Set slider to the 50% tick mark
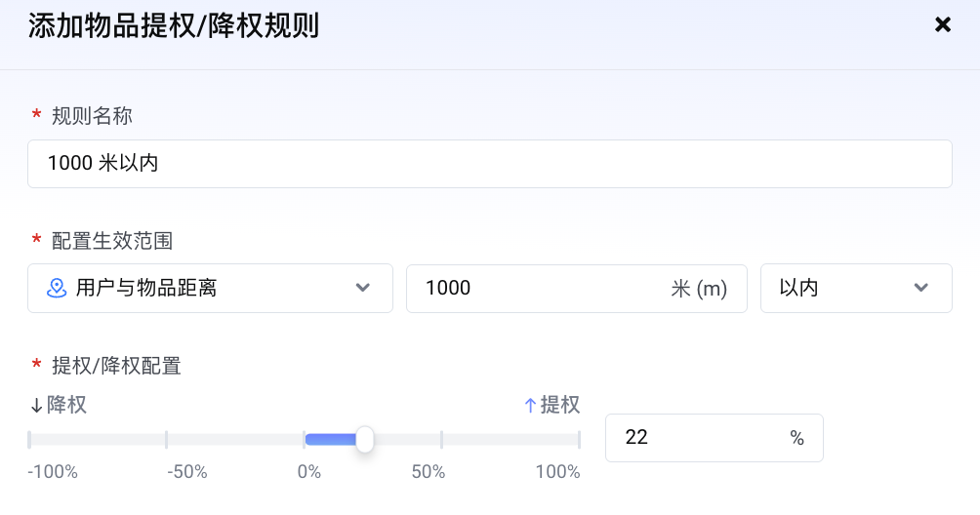The image size is (980, 515). pos(441,439)
